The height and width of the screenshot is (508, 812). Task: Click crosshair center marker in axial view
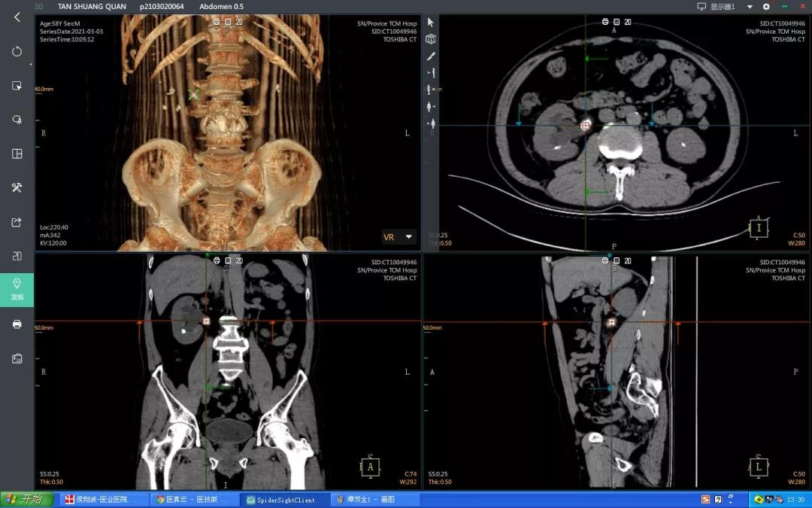pos(585,126)
